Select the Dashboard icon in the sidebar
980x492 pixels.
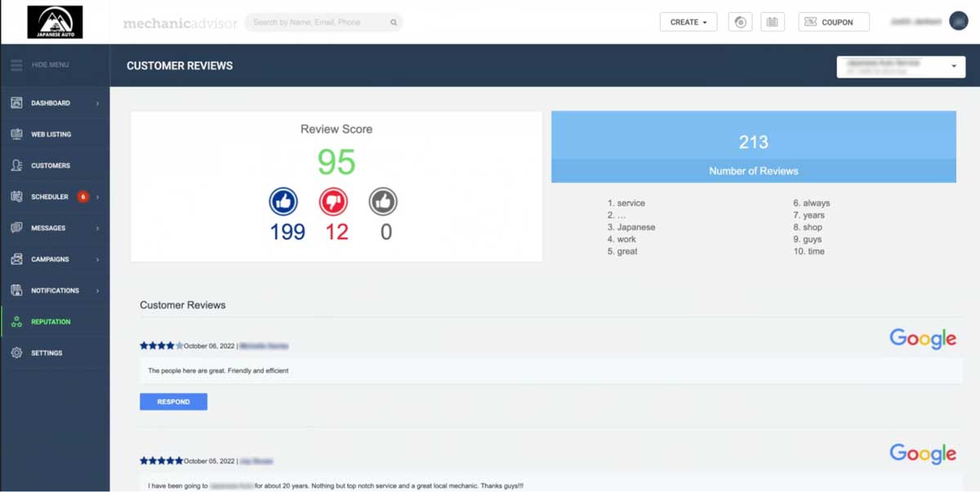(x=16, y=102)
